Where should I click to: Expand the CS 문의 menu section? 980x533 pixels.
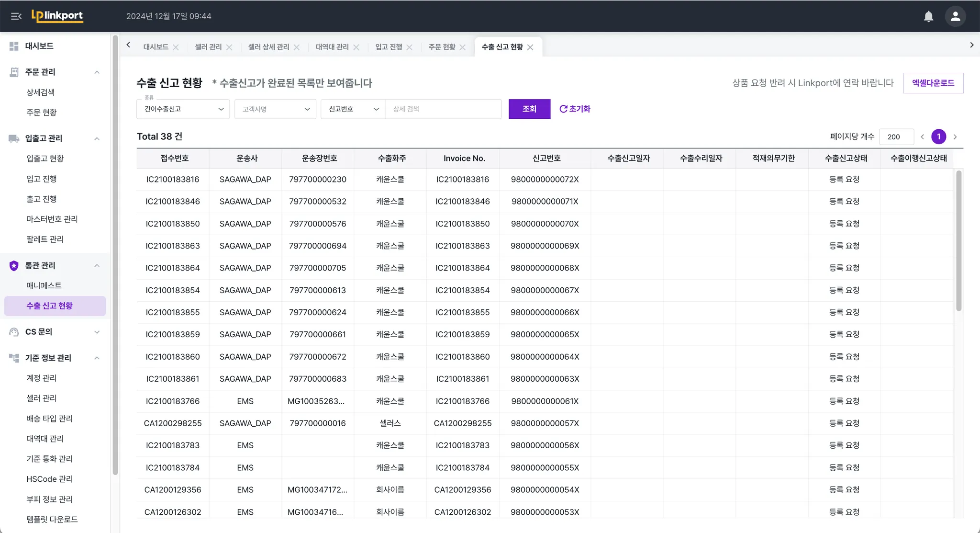97,332
